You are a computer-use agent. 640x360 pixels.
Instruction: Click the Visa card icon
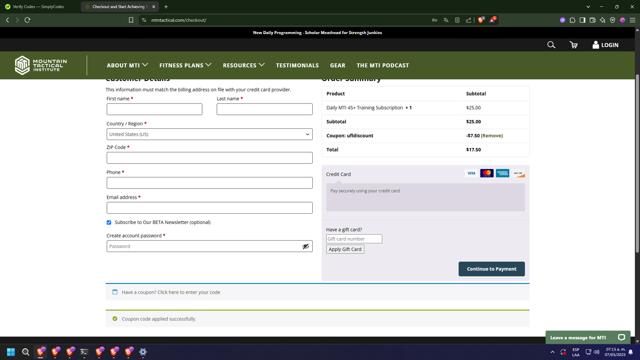[x=471, y=173]
